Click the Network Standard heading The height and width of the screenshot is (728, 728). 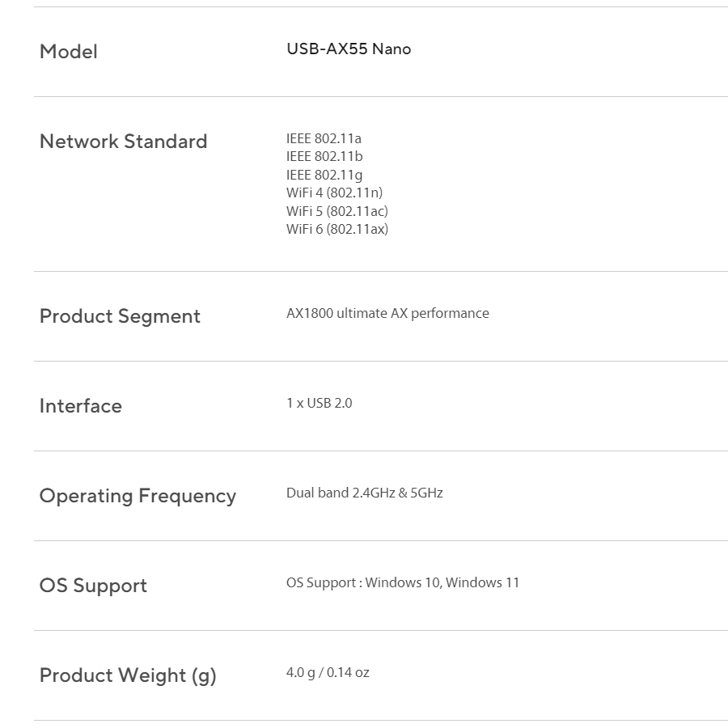(123, 142)
